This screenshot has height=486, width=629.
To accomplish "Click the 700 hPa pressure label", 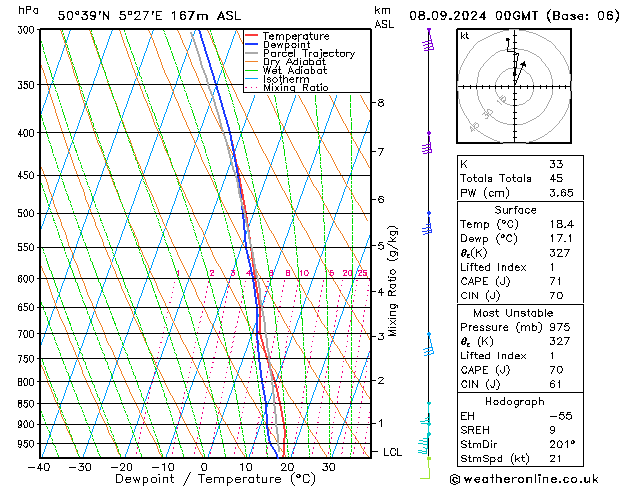I will pyautogui.click(x=28, y=334).
